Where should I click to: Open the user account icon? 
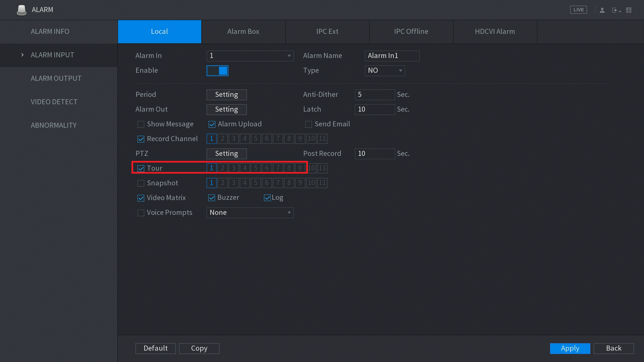(x=602, y=10)
